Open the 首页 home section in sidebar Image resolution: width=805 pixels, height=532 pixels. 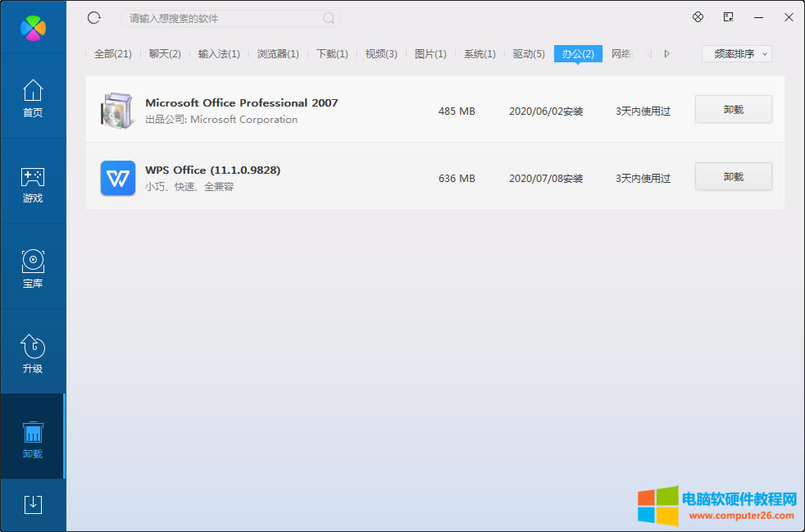pyautogui.click(x=33, y=98)
